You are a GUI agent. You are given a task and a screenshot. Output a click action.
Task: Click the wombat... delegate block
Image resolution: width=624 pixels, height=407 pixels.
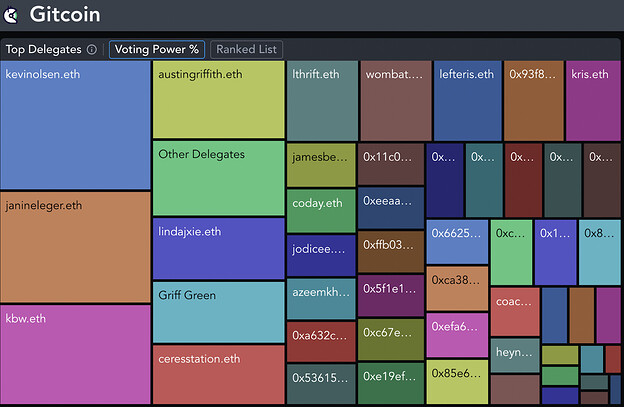396,101
